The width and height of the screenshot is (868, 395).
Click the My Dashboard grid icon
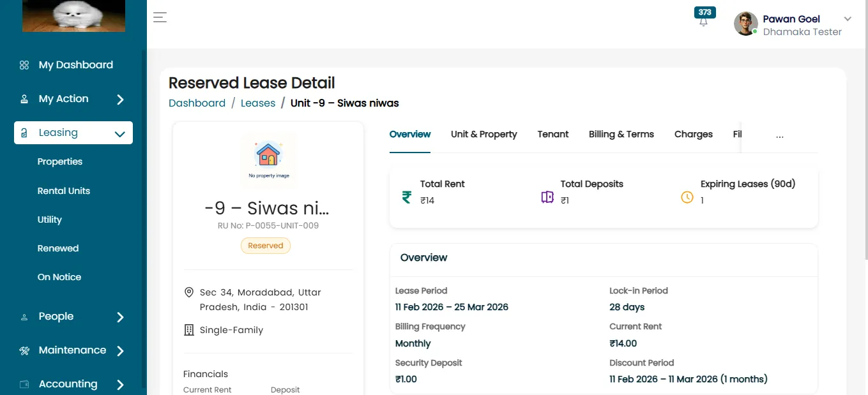click(x=24, y=65)
